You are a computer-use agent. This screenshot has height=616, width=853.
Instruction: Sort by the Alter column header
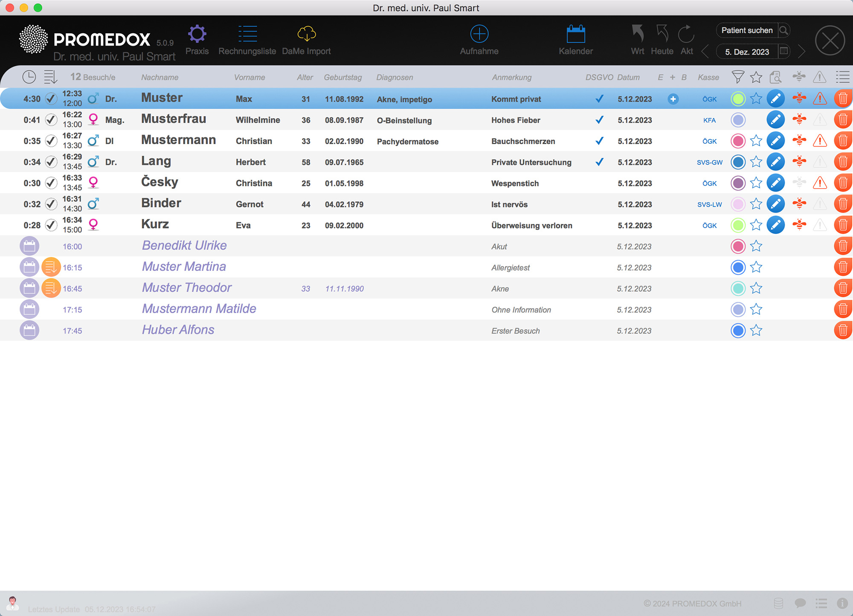point(305,77)
